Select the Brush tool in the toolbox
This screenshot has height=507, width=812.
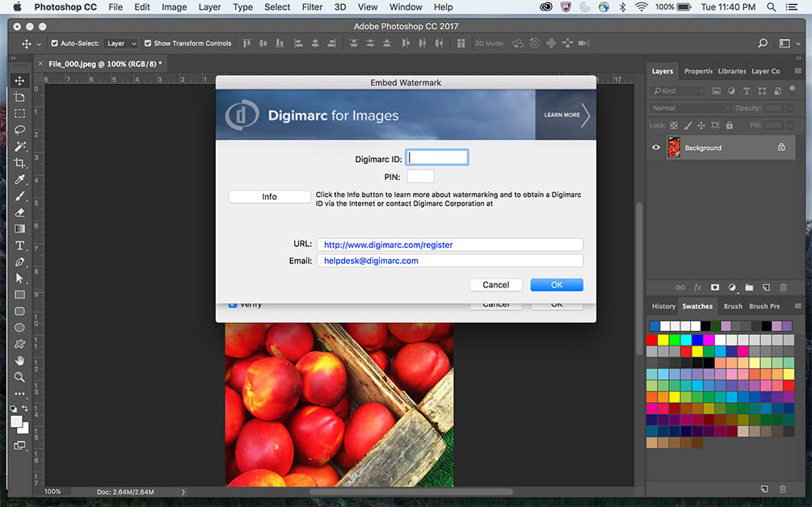(19, 196)
